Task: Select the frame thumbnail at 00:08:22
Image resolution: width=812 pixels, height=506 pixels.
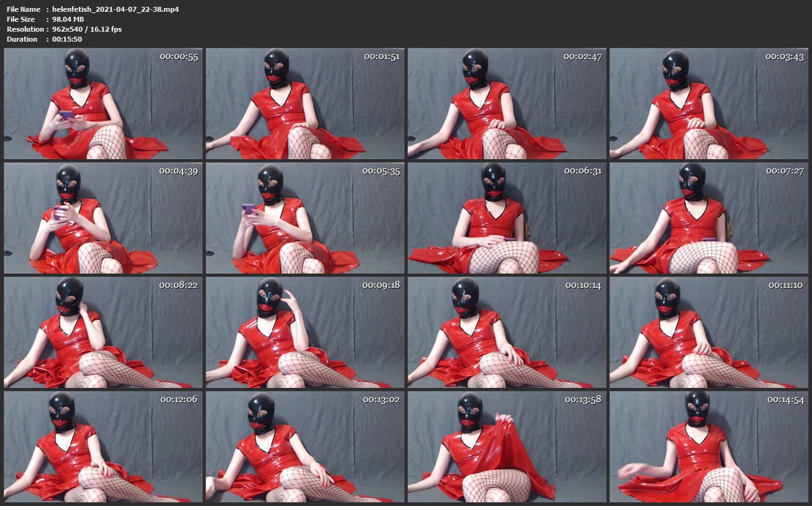Action: (x=103, y=333)
